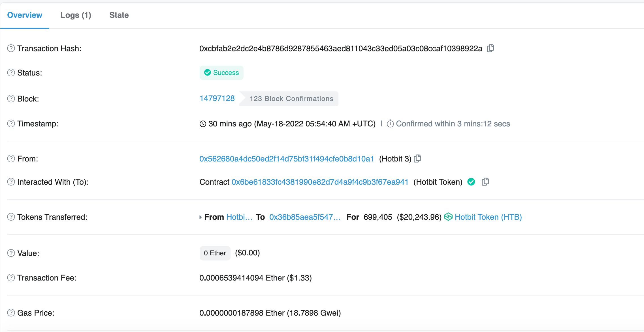Open the State tab
644x332 pixels.
pyautogui.click(x=119, y=15)
